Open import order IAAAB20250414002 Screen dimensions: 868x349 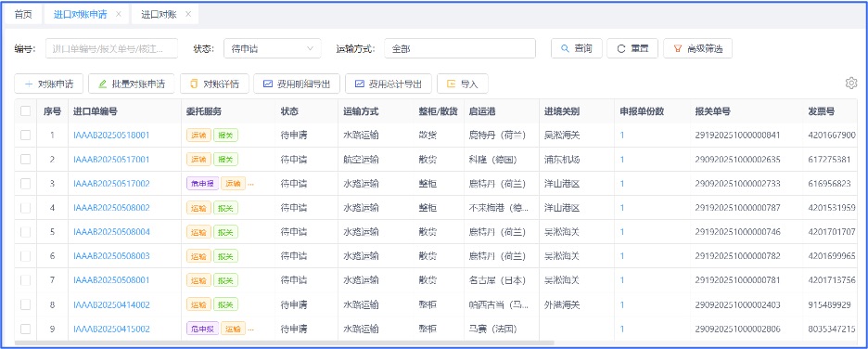point(111,304)
